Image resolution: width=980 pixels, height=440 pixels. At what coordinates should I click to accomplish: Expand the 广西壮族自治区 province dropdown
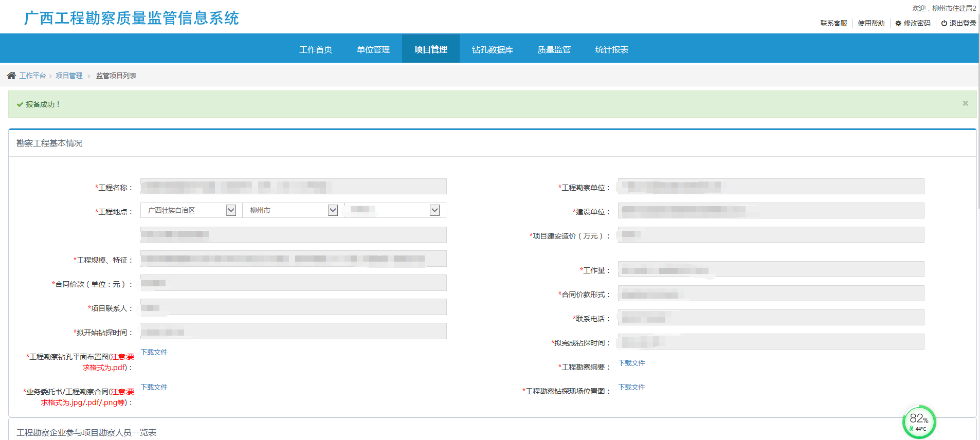pyautogui.click(x=231, y=210)
